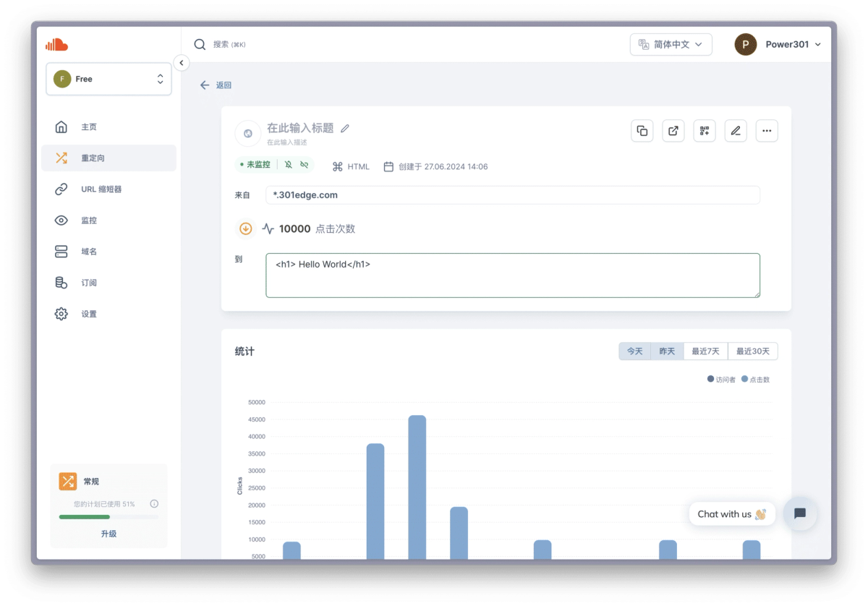Open URL 缩短器 in the sidebar
This screenshot has height=606, width=868.
(109, 189)
